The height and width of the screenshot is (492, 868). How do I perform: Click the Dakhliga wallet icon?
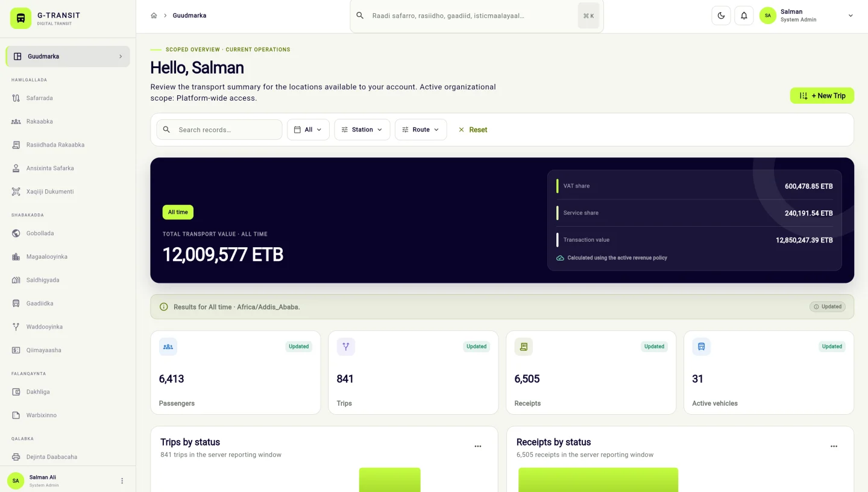(16, 392)
